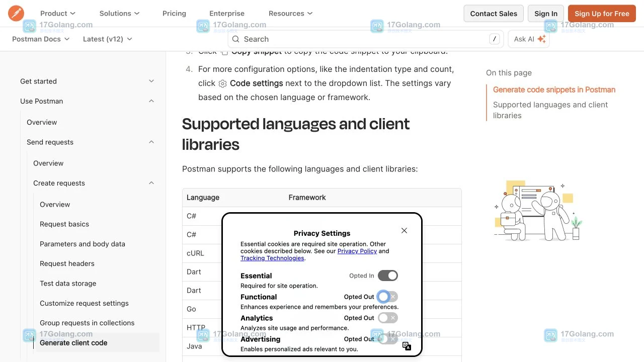The height and width of the screenshot is (362, 644).
Task: Click the Supported languages heading
Action: 296,134
